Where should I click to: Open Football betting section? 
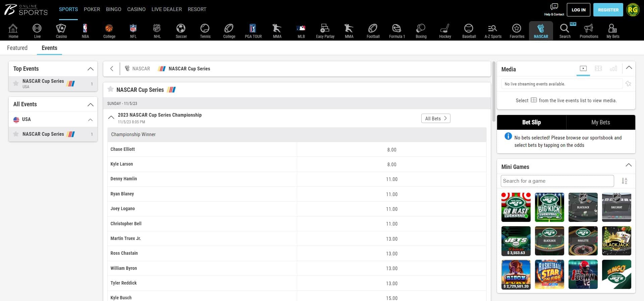[373, 31]
